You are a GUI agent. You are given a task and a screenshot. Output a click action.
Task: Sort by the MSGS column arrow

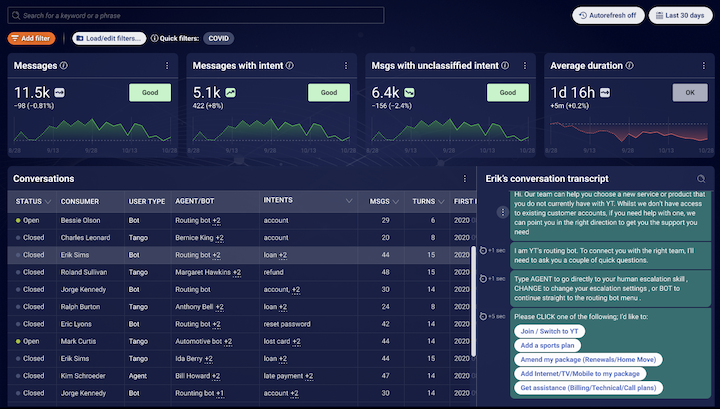(x=396, y=202)
